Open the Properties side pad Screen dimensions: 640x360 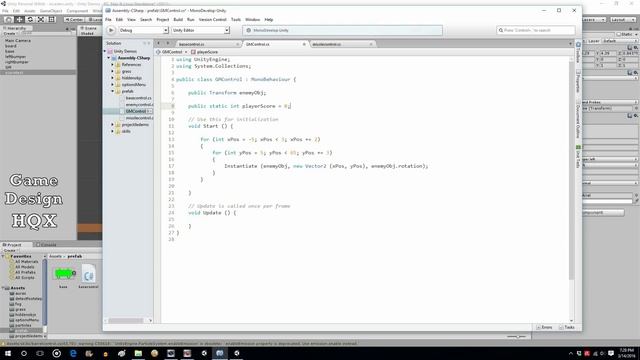tap(578, 81)
